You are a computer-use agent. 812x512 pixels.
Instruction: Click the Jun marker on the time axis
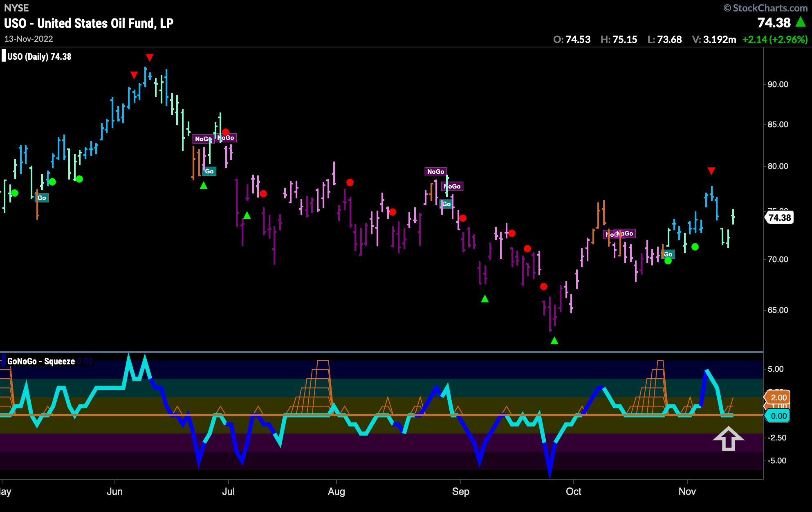114,492
